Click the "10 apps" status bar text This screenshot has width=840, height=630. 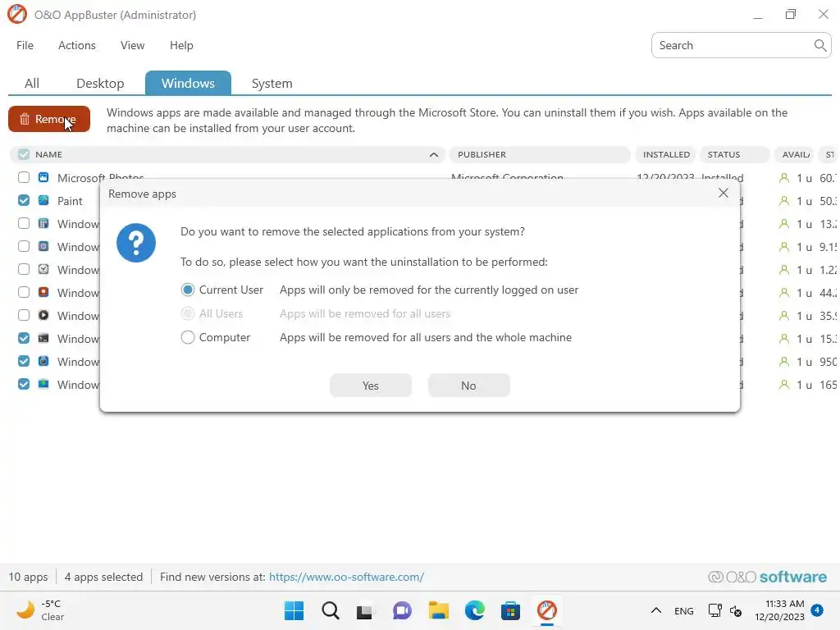pyautogui.click(x=28, y=577)
